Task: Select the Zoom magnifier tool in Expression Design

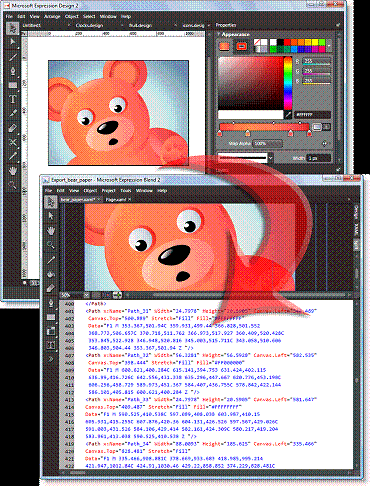Action: coord(13,184)
